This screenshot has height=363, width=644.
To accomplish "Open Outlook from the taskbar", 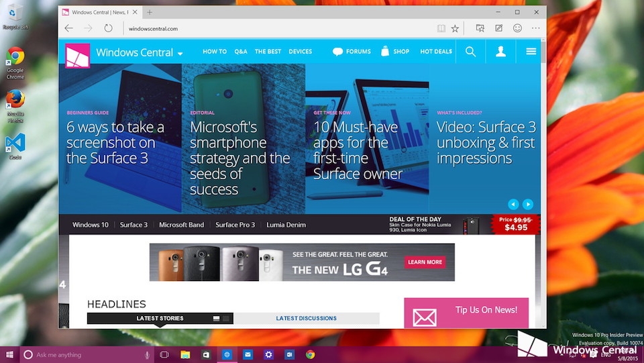I will point(290,354).
